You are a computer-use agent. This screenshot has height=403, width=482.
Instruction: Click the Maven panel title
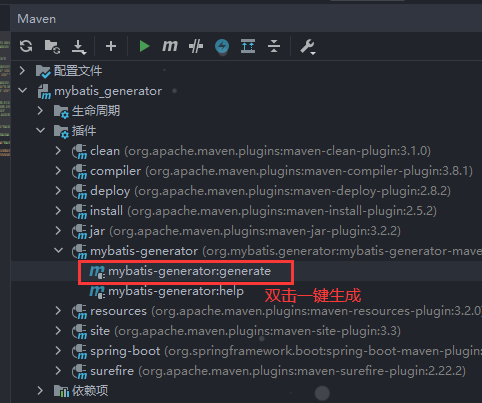point(37,19)
